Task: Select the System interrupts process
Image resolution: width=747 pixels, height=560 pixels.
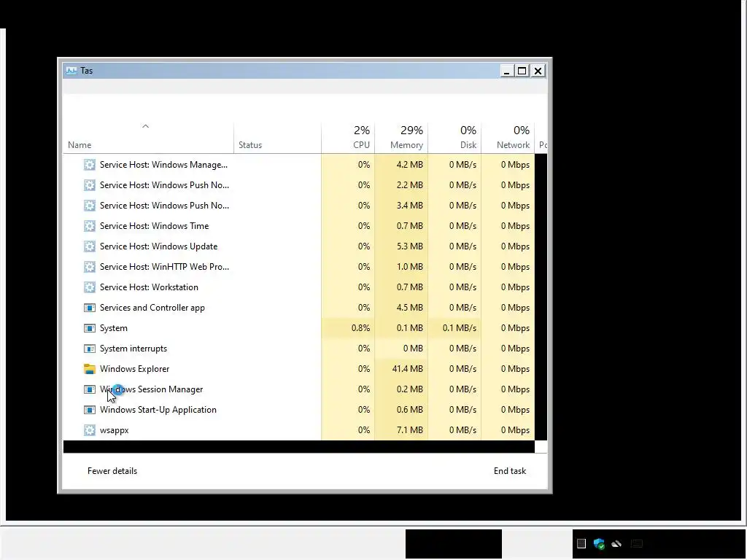Action: point(133,349)
